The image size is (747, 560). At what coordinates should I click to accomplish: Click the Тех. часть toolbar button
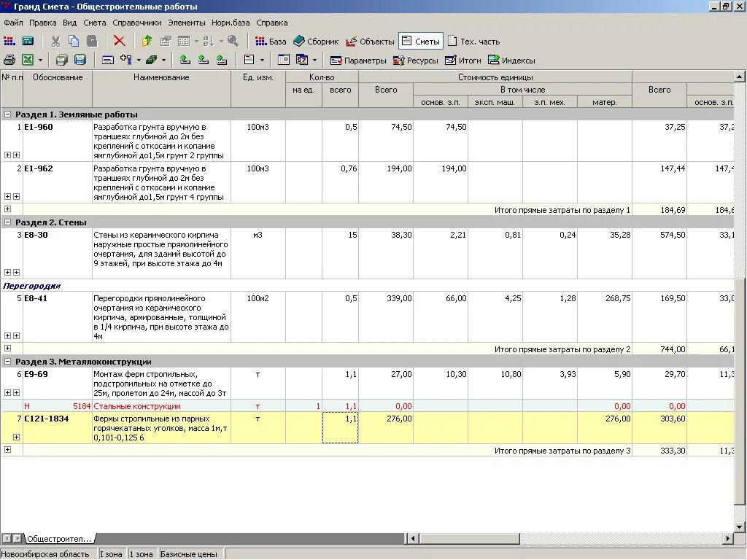[473, 42]
